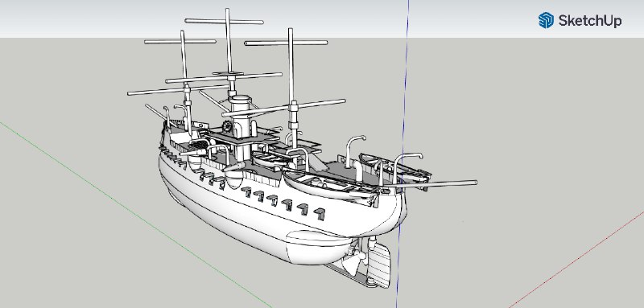Click the lower bulge of the hull
The image size is (644, 308).
click(319, 247)
